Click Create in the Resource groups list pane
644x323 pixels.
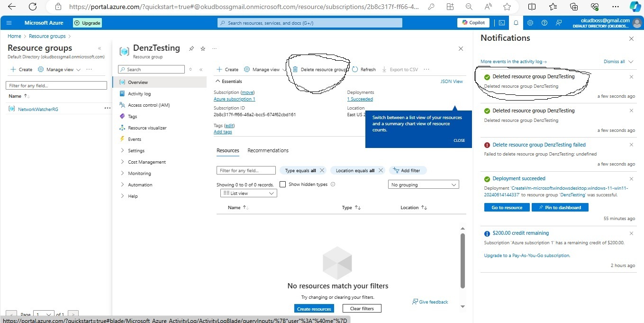[21, 69]
